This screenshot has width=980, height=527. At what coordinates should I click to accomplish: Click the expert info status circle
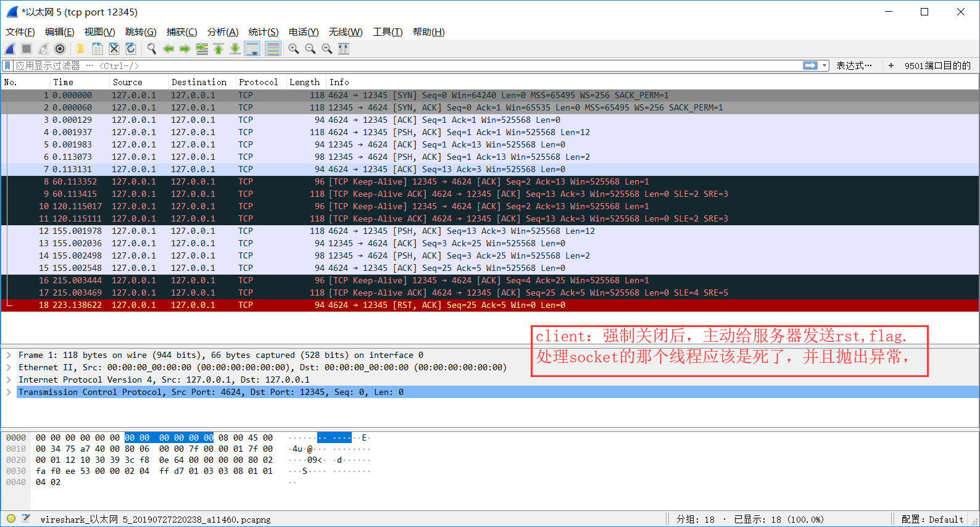tap(11, 519)
